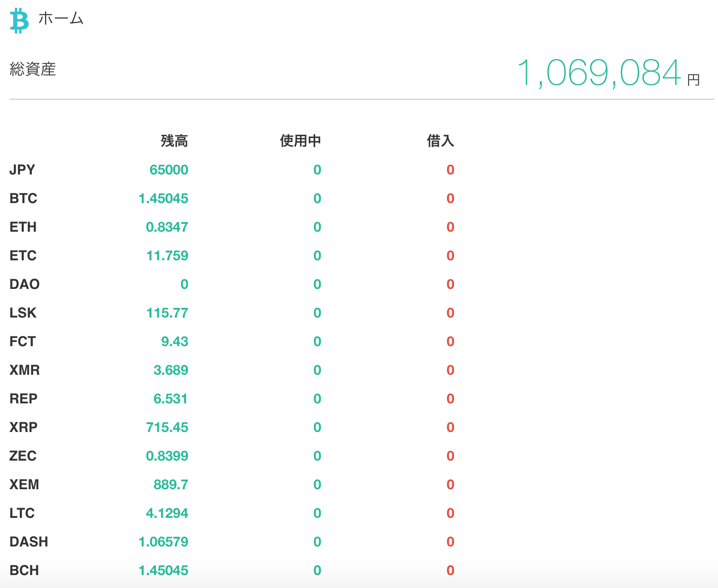718x588 pixels.
Task: Click the BCH 使用中 value
Action: click(317, 570)
